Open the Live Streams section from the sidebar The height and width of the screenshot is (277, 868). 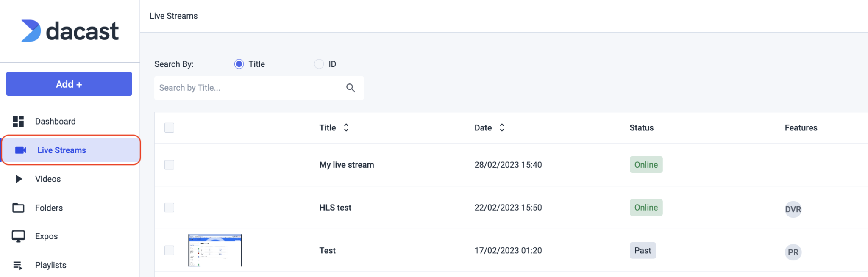click(x=61, y=150)
